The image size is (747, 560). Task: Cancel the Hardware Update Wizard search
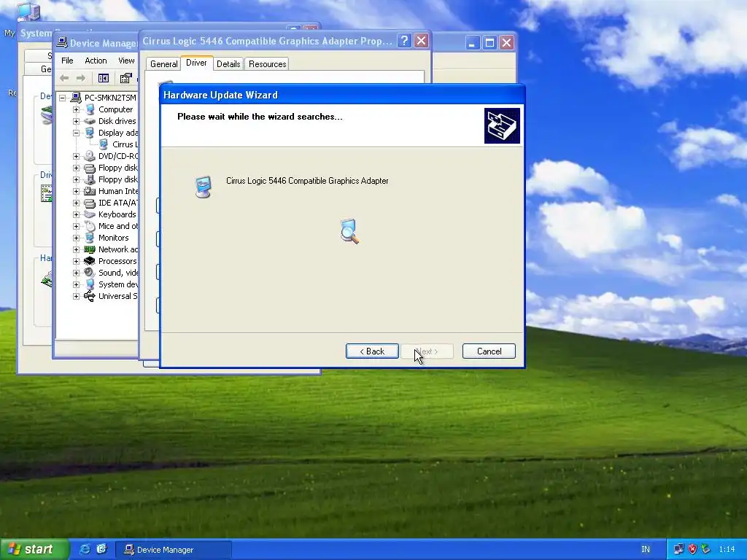489,351
